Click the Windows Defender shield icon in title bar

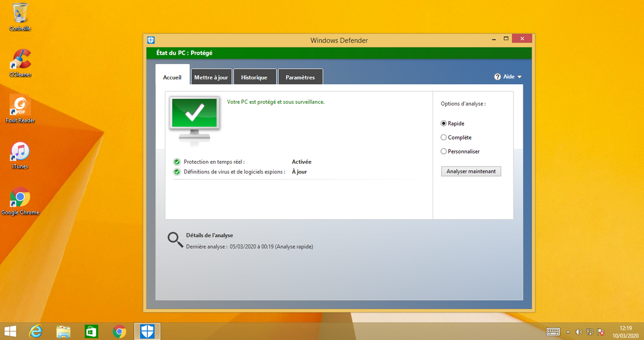click(151, 40)
